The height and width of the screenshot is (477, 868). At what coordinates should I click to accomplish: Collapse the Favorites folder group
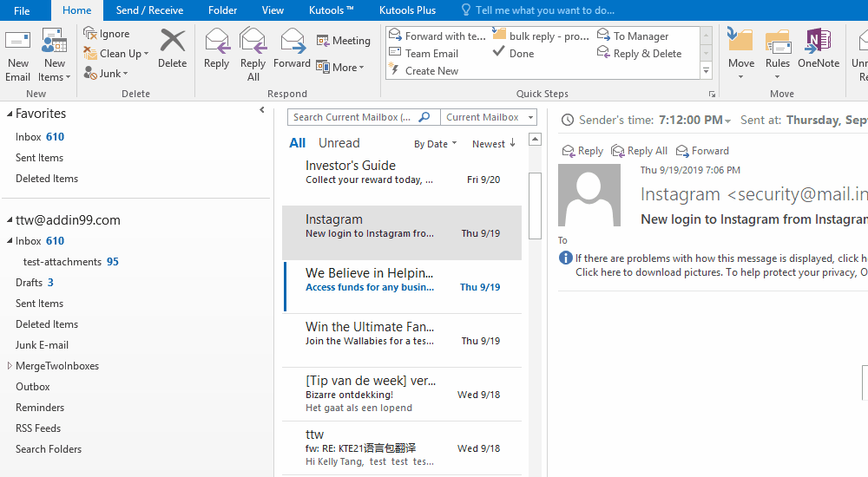tap(10, 114)
